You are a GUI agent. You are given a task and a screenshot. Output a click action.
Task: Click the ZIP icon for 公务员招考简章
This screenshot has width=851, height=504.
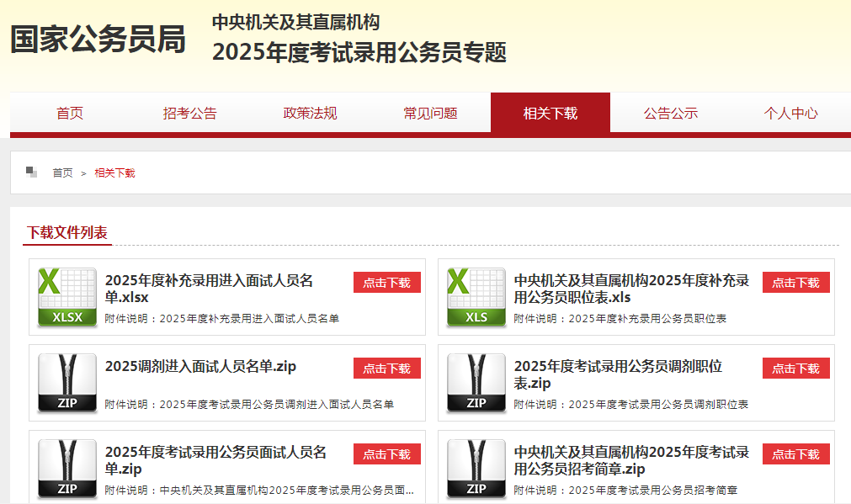[476, 469]
